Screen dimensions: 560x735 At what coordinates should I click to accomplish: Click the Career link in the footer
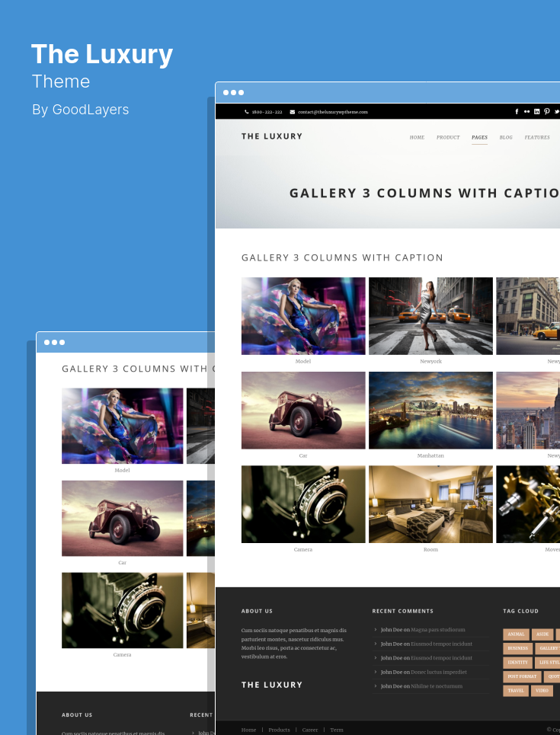[x=309, y=730]
